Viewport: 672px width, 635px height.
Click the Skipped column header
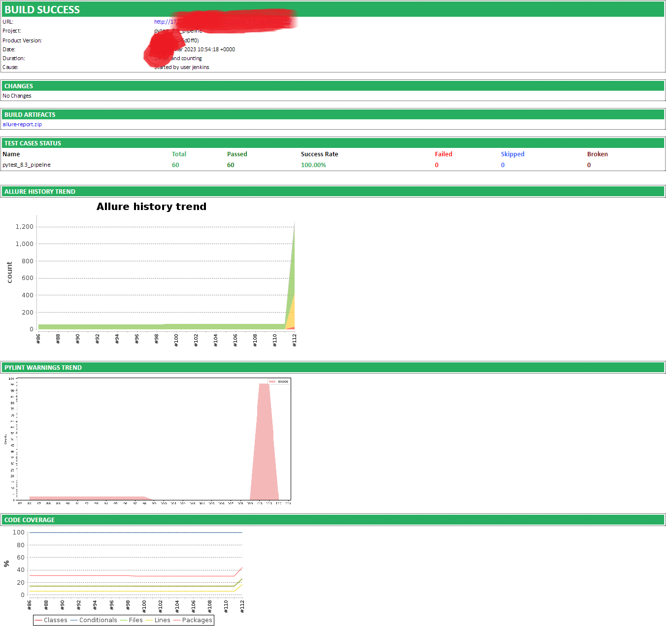tap(513, 154)
